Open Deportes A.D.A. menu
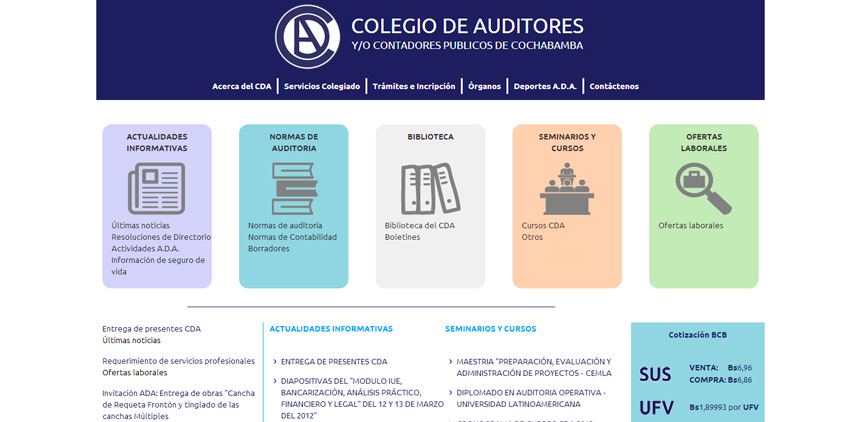 tap(545, 86)
